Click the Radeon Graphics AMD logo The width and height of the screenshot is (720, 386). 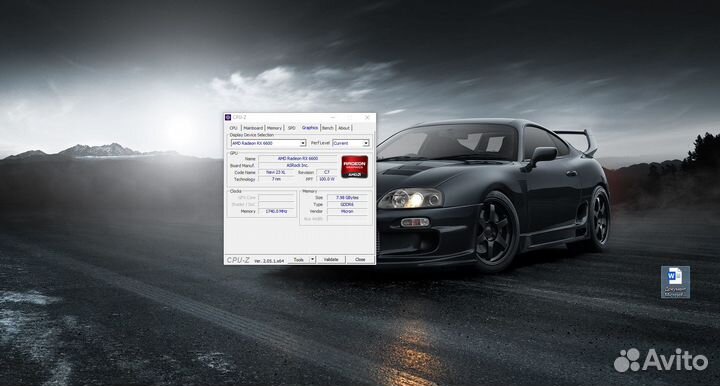click(354, 167)
